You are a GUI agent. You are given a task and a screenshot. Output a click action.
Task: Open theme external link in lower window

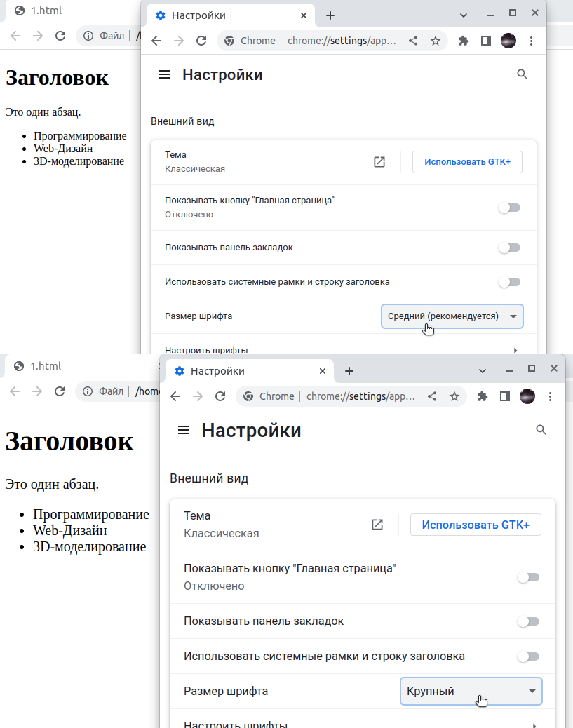pyautogui.click(x=377, y=525)
